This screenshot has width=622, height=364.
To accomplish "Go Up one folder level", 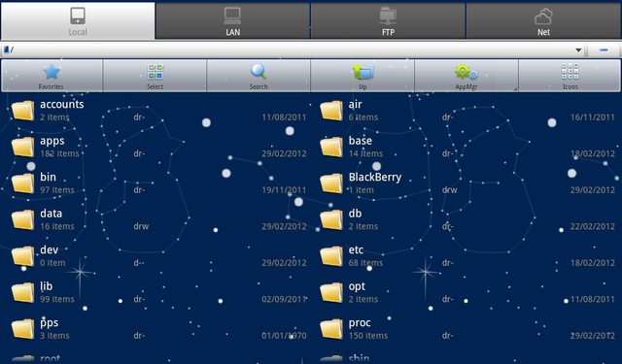I will coord(363,72).
